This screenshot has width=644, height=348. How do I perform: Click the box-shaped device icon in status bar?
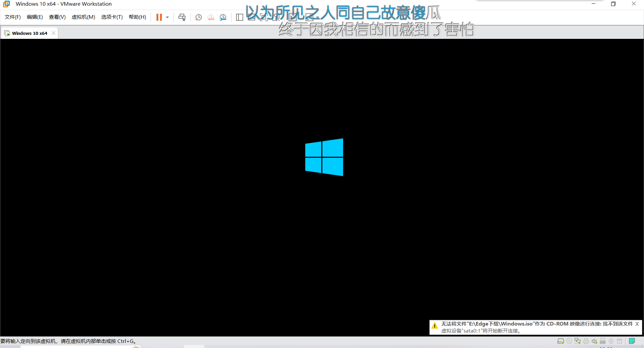(x=620, y=341)
